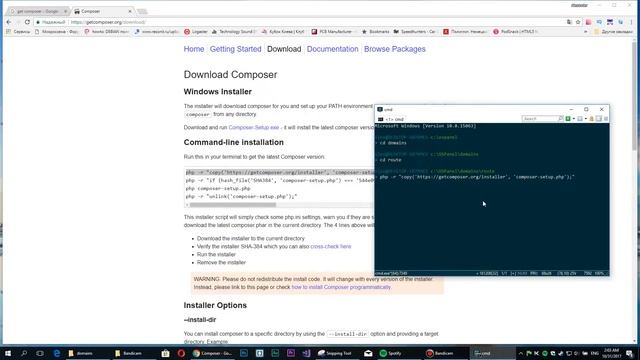Open the Windows Store taskbar icon
This screenshot has width=640, height=360.
[x=165, y=353]
